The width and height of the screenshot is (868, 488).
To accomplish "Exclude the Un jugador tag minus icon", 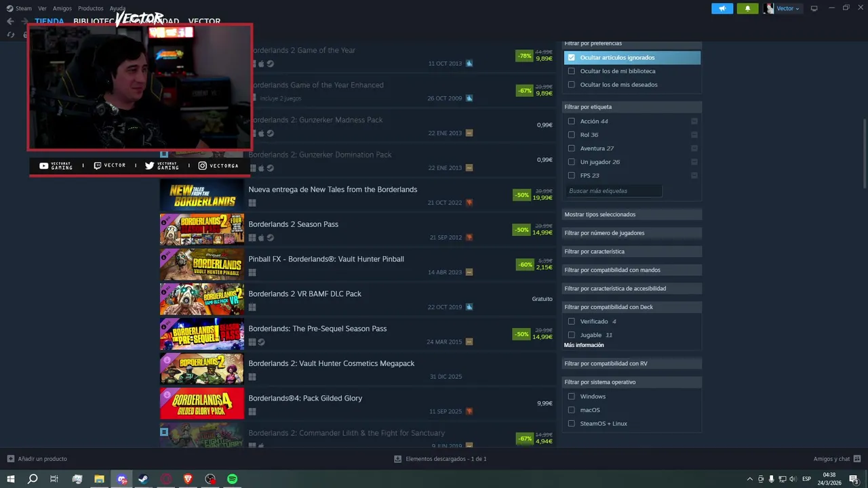I will 694,162.
